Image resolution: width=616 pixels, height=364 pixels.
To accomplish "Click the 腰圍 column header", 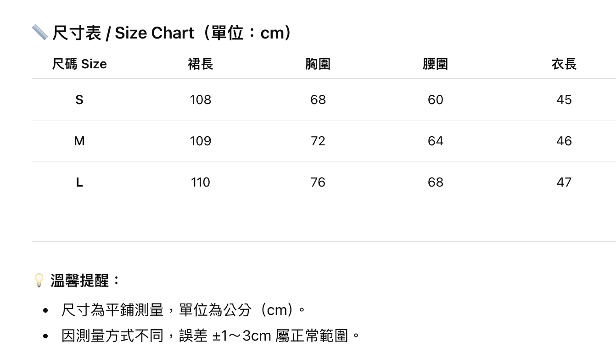I will click(435, 64).
